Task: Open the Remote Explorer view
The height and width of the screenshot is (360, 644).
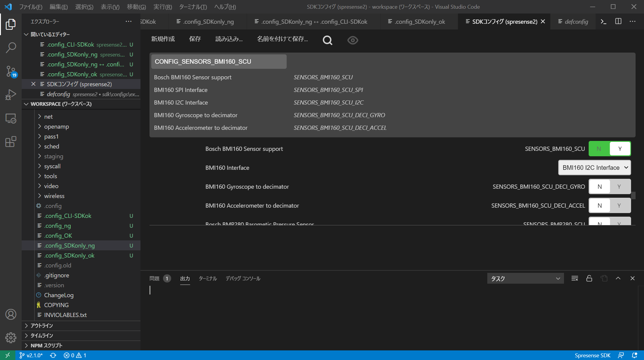Action: (11, 118)
